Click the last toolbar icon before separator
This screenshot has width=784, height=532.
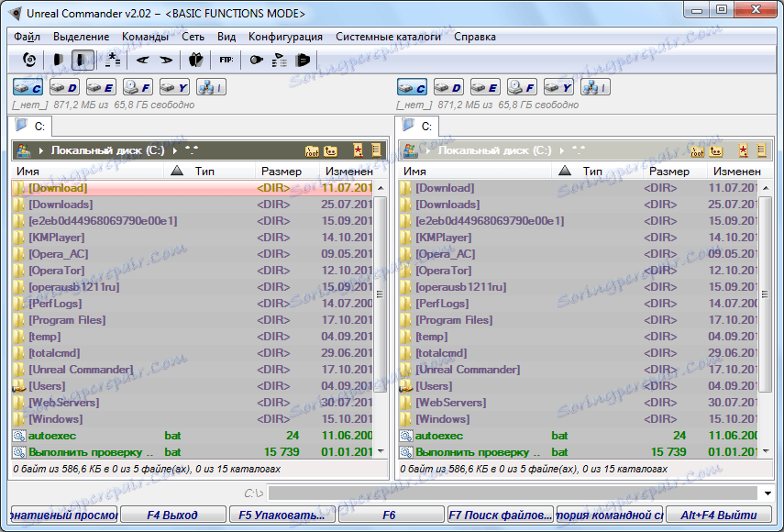[303, 60]
